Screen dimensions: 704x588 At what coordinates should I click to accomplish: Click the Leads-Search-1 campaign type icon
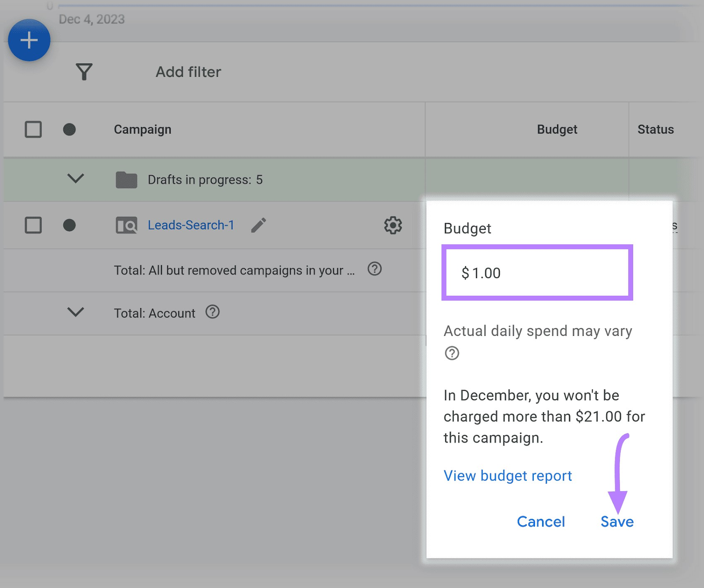tap(126, 225)
